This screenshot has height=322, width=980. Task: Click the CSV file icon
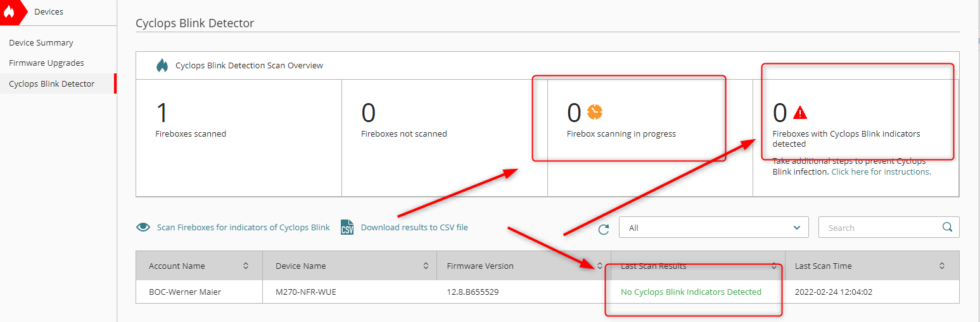[347, 228]
